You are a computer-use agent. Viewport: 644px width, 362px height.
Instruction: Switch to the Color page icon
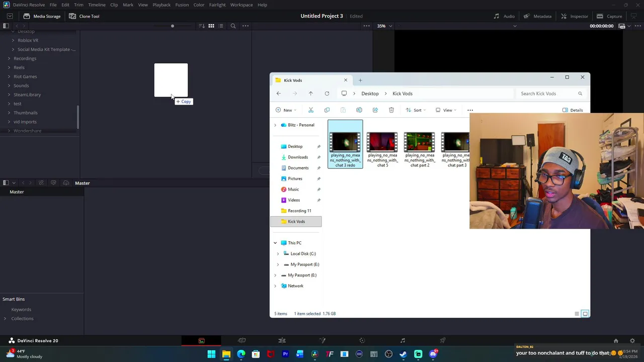click(x=362, y=340)
